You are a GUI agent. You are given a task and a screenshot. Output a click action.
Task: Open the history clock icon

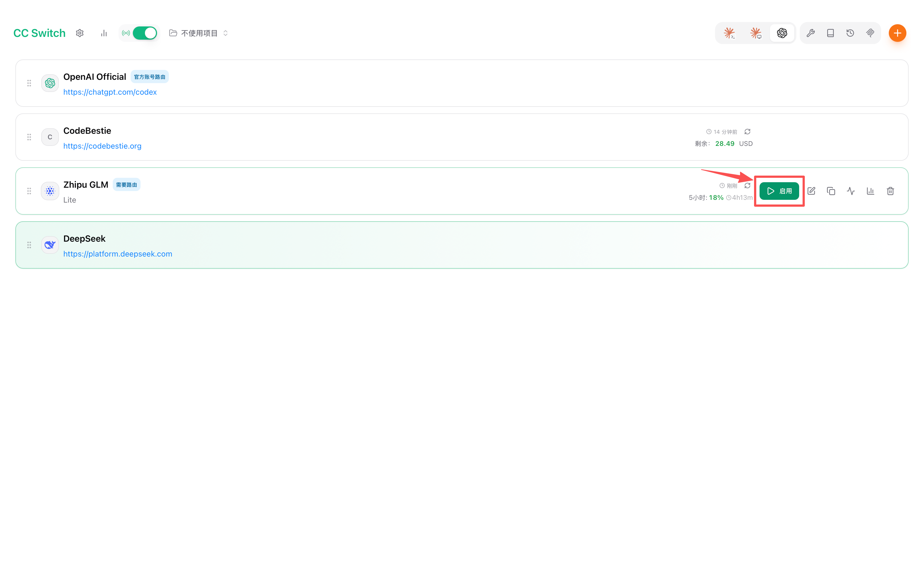[x=850, y=33]
